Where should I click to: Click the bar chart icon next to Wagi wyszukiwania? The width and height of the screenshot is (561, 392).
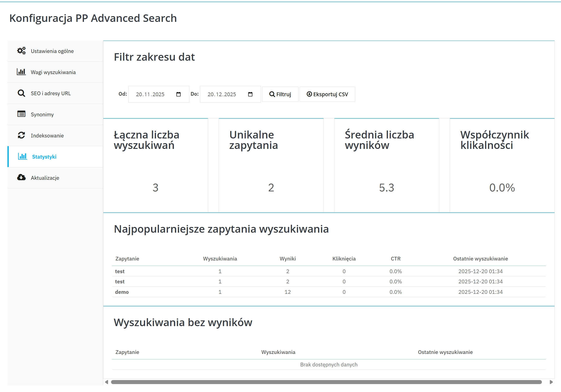point(21,72)
